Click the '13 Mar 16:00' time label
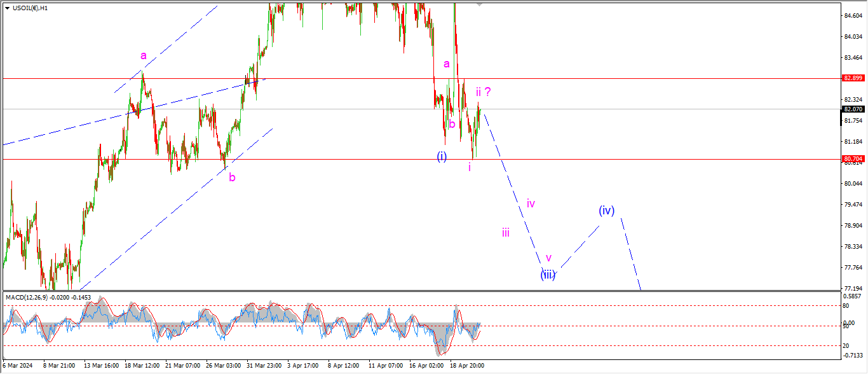This screenshot has width=868, height=374. coord(102,366)
